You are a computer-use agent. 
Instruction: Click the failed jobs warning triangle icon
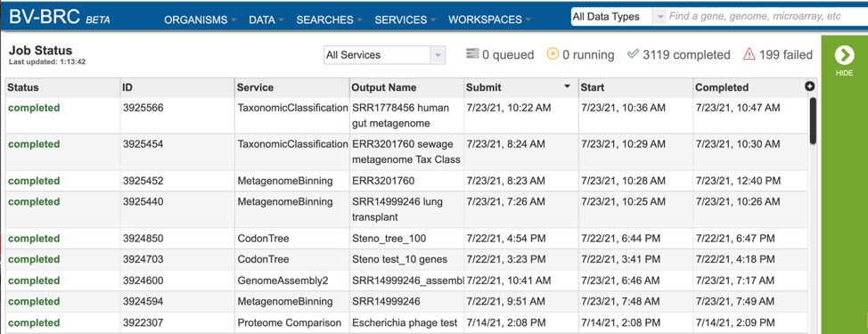[x=749, y=54]
